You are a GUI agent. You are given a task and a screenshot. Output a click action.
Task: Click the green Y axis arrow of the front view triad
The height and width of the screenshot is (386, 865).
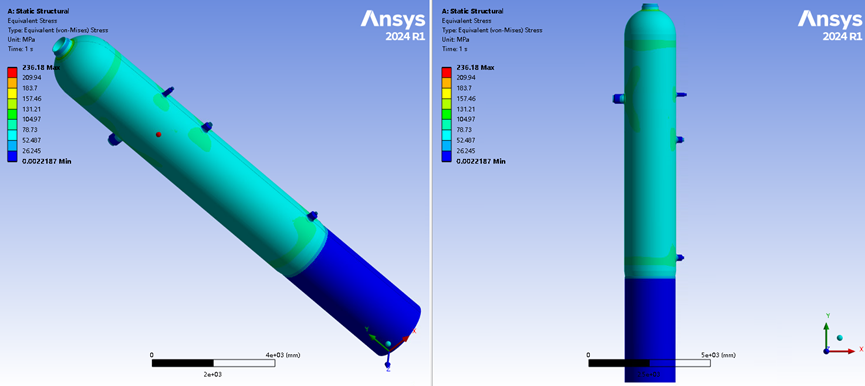826,336
